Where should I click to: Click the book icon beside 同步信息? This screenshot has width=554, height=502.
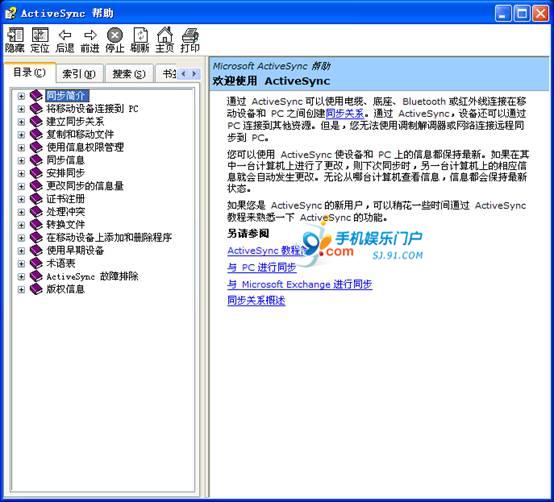[x=36, y=160]
